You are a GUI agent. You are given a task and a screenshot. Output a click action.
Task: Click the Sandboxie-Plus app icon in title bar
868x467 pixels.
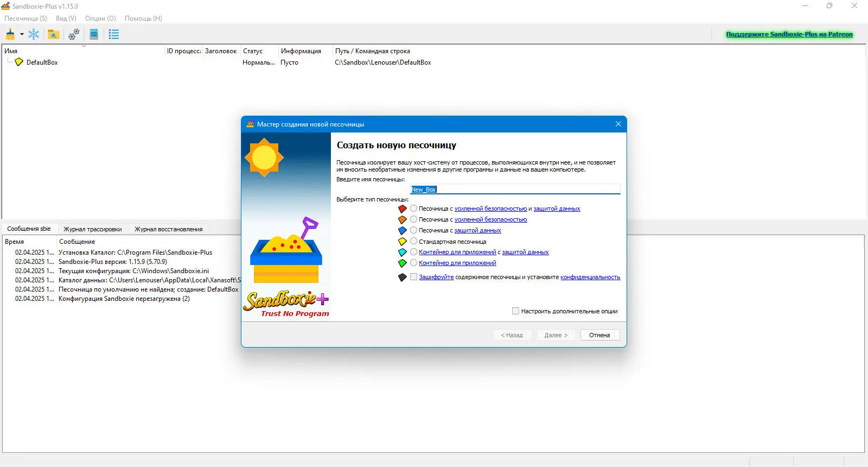[5, 6]
